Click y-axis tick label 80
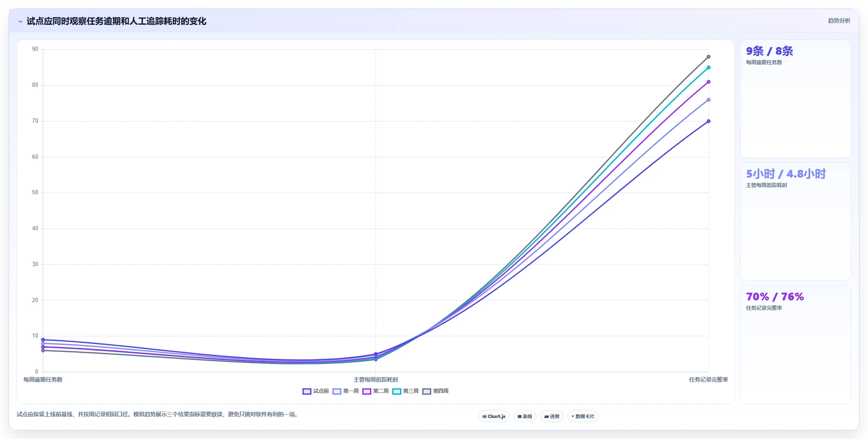868x439 pixels. pos(35,85)
